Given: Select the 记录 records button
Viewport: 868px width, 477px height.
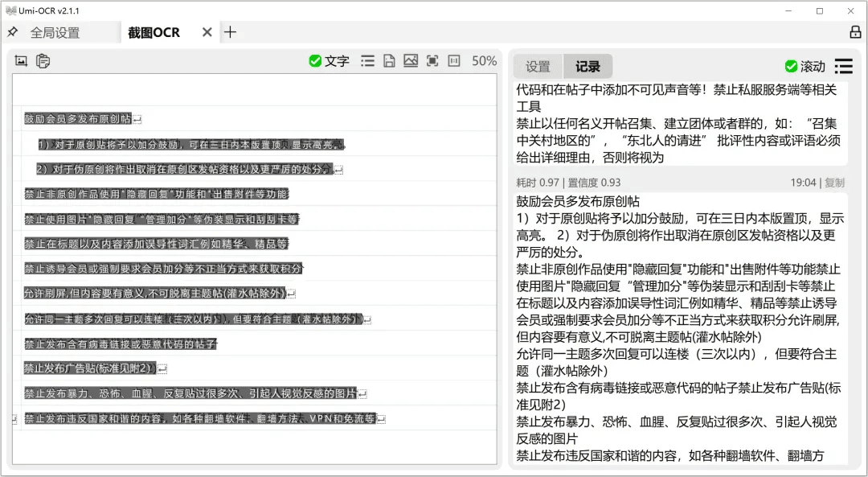Looking at the screenshot, I should 586,65.
